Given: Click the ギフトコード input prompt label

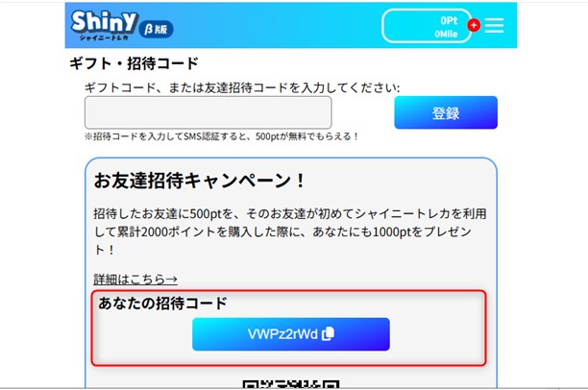Looking at the screenshot, I should pos(242,87).
